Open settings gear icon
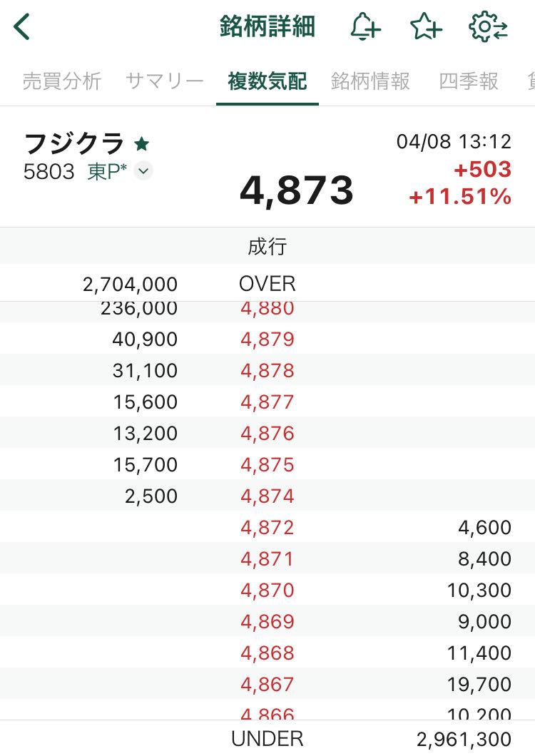This screenshot has height=756, width=535. (x=488, y=28)
